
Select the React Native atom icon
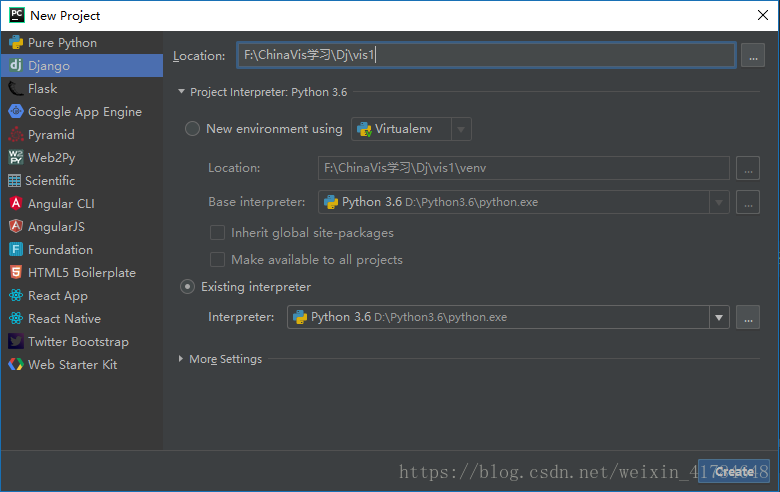coord(16,318)
